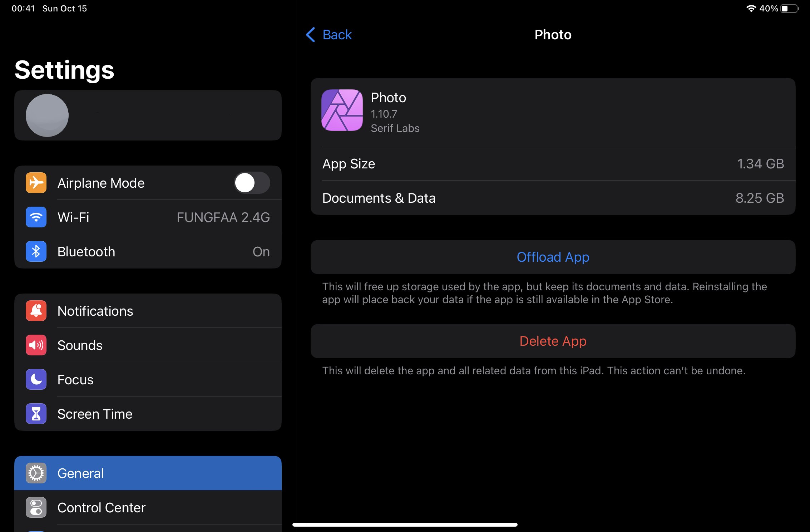Tap the Settings heading
This screenshot has height=532, width=810.
(x=64, y=70)
